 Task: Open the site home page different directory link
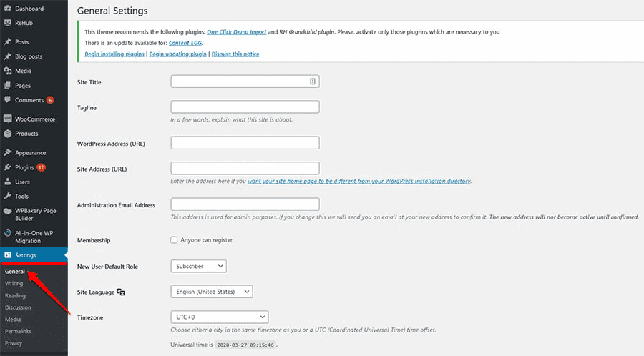pyautogui.click(x=359, y=181)
